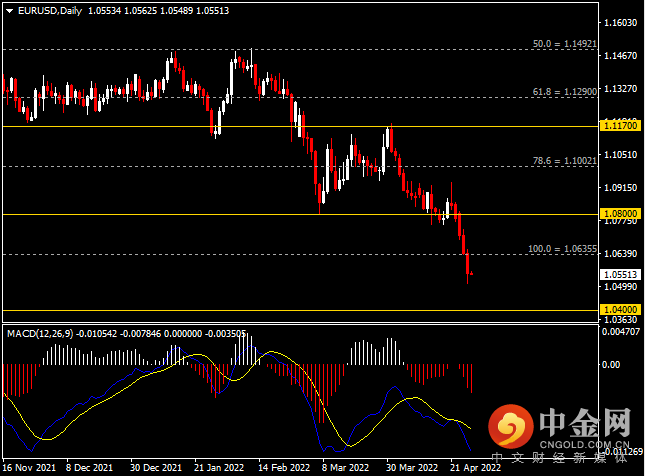Screen dimensions: 645x476
Task: Select the 100.0 = 1.06355 Fibonacci label
Action: 562,249
